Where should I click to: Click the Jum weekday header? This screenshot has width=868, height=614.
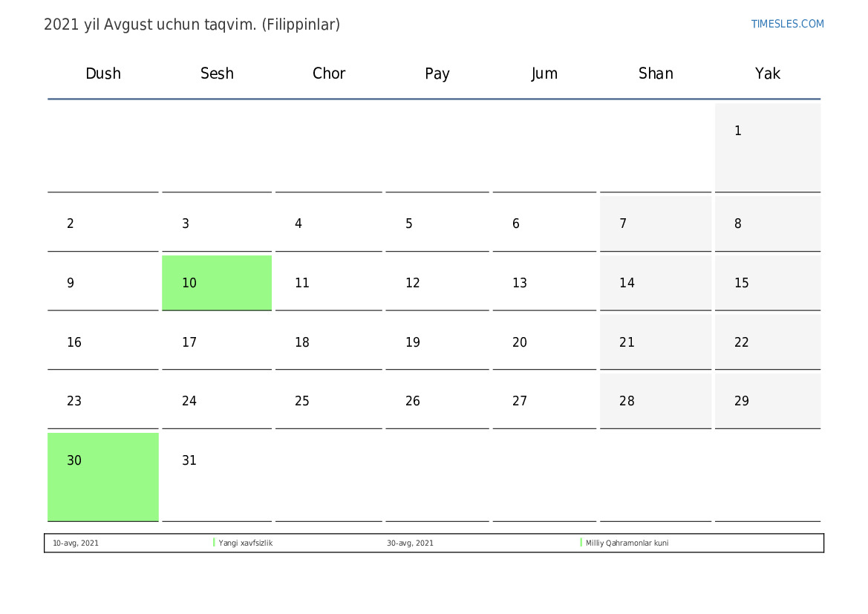pos(544,74)
